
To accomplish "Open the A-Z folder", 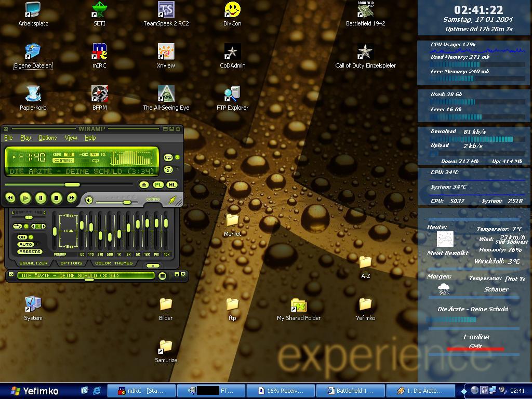I will click(365, 267).
